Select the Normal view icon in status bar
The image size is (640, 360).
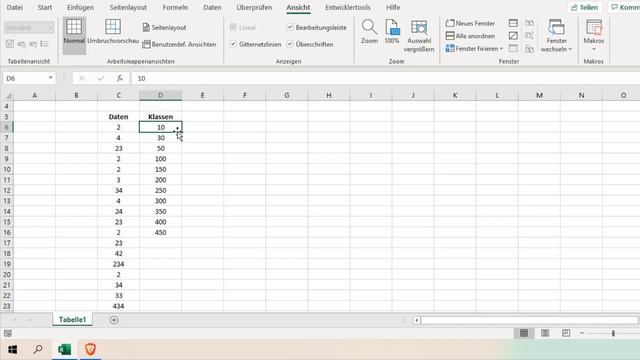tap(524, 333)
